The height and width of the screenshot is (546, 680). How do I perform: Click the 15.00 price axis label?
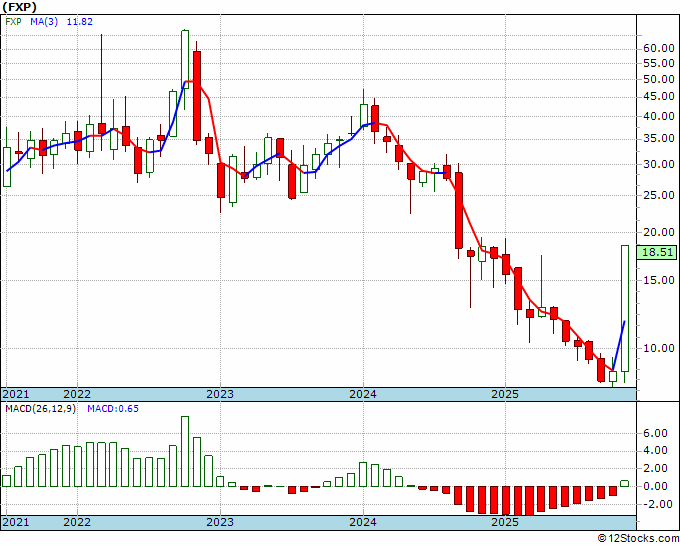(x=658, y=280)
